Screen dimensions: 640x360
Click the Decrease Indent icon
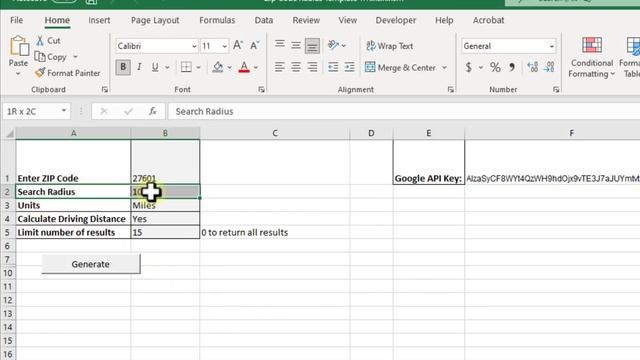point(333,67)
